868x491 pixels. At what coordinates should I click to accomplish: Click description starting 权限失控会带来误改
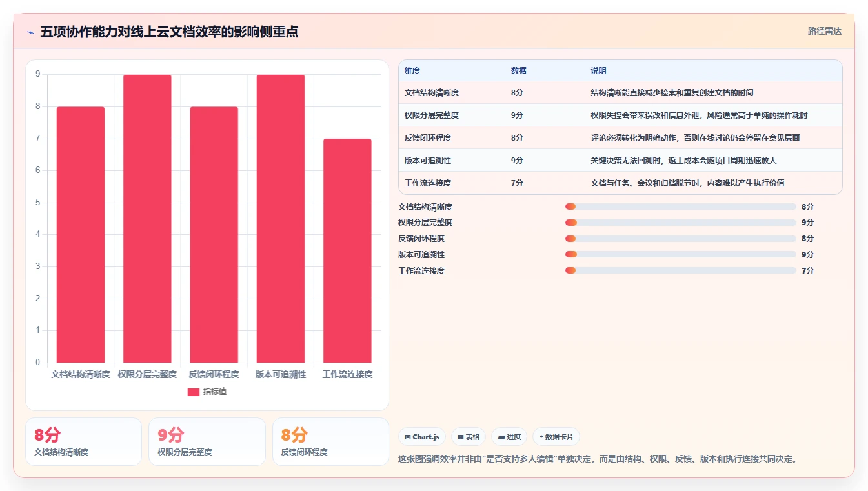(699, 115)
